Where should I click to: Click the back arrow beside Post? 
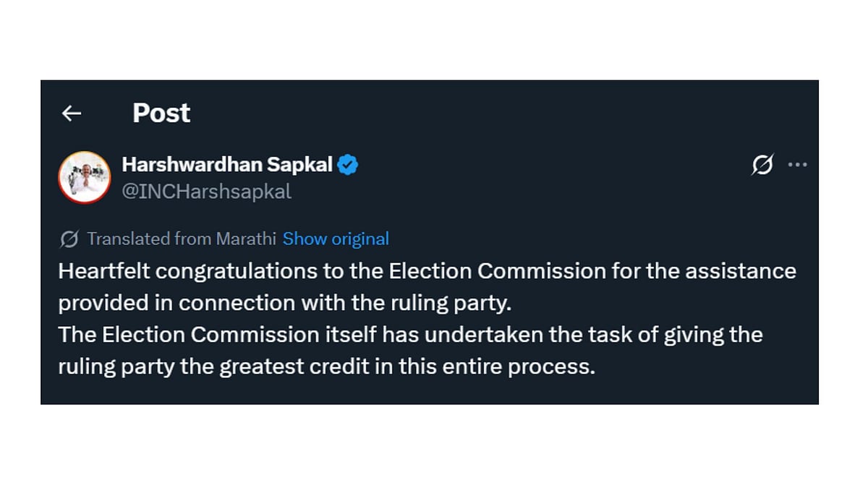[71, 113]
